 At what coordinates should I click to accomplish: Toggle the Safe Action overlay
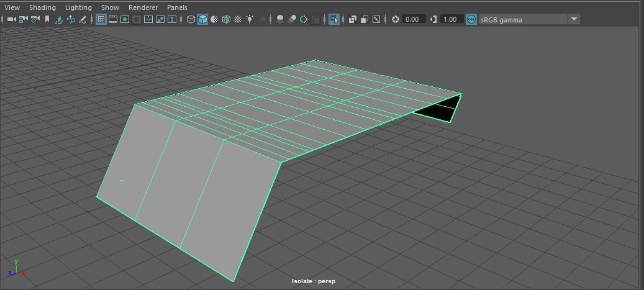tap(160, 19)
